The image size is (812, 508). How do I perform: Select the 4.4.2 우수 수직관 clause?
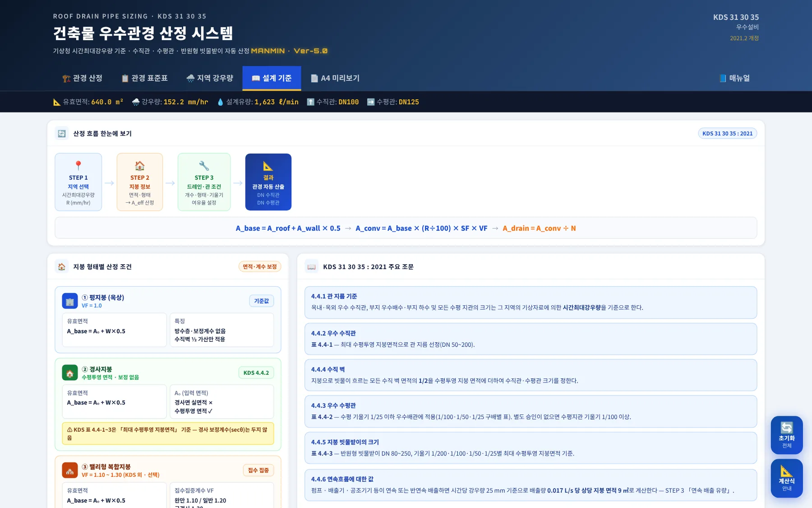coord(531,339)
